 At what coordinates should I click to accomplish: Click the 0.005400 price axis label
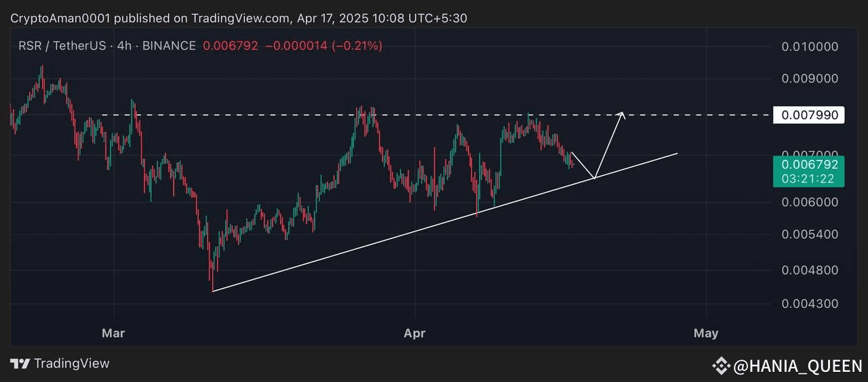tap(810, 234)
